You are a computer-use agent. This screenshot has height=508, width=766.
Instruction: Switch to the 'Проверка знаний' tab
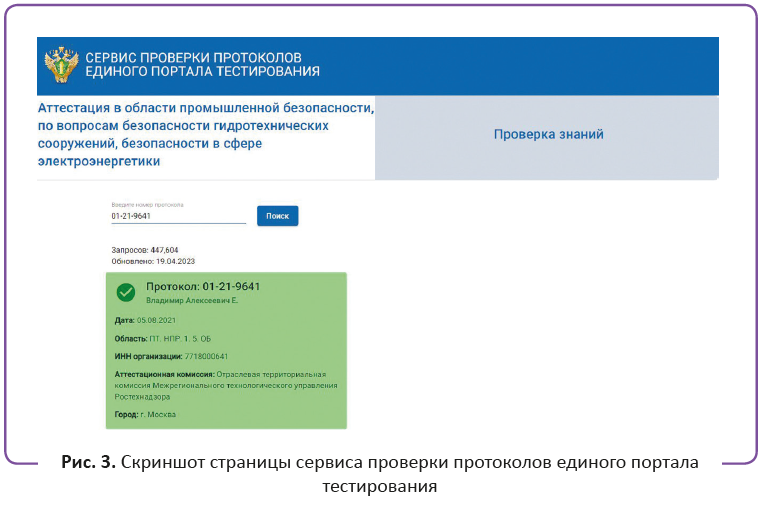tap(548, 134)
